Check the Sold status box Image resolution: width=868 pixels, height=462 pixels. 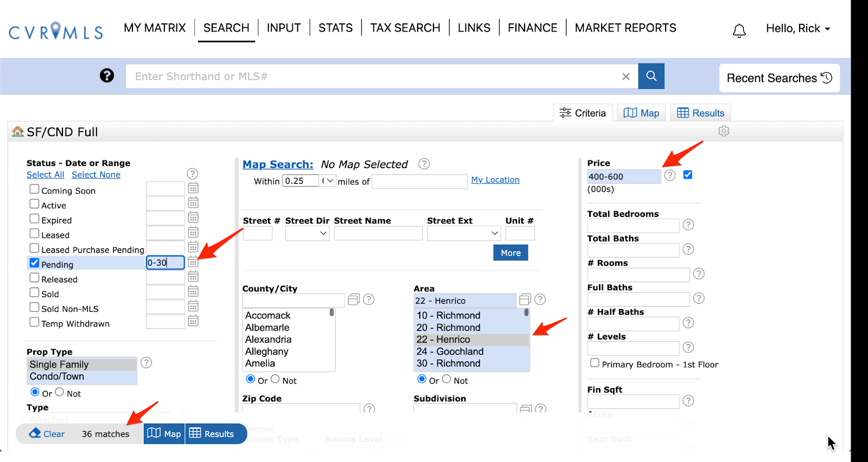coord(34,292)
